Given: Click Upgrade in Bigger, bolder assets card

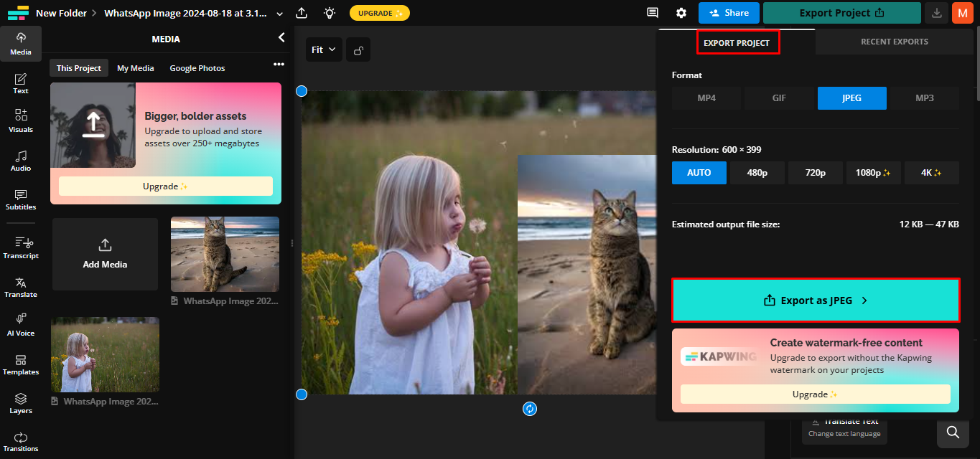Looking at the screenshot, I should (x=166, y=186).
